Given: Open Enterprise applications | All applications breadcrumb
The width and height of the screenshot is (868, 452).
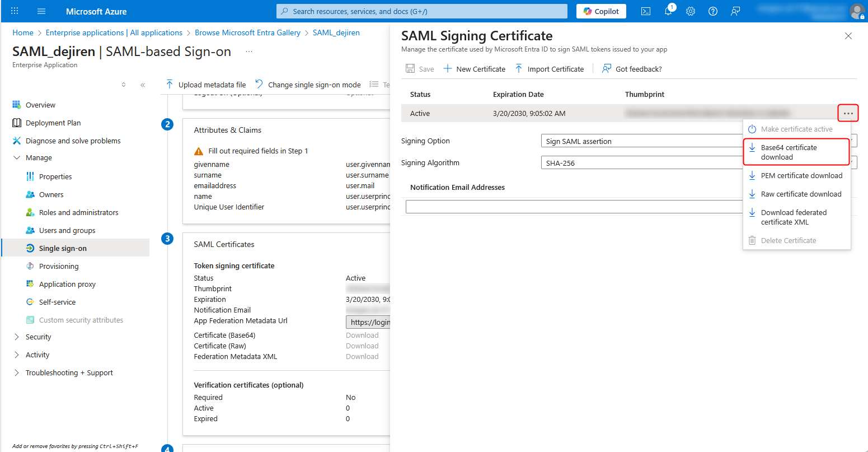Looking at the screenshot, I should point(114,32).
